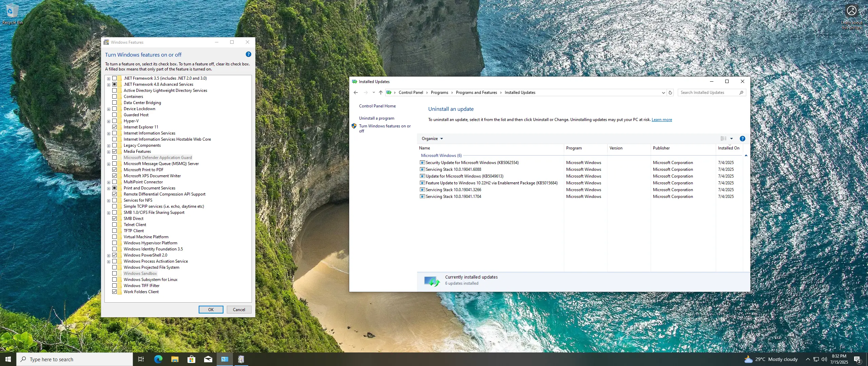Screen dimensions: 868x366
Task: Click the Installed Updates help icon
Action: click(742, 139)
